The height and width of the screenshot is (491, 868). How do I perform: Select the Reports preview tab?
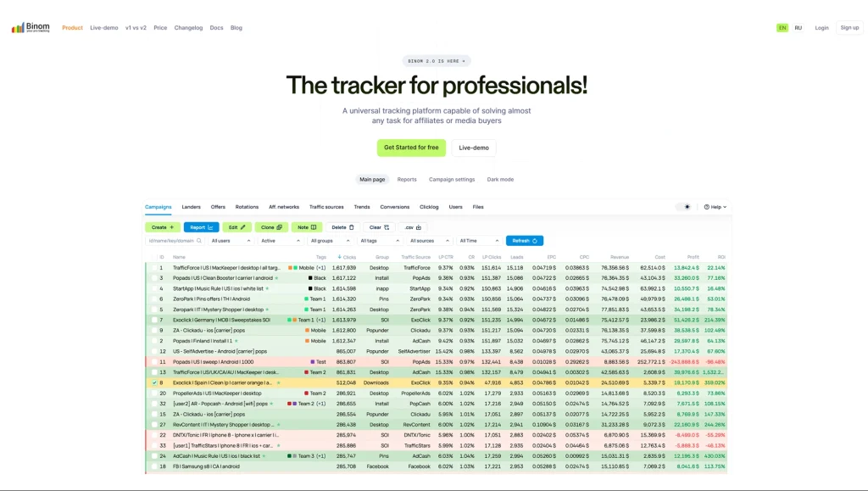pyautogui.click(x=407, y=179)
